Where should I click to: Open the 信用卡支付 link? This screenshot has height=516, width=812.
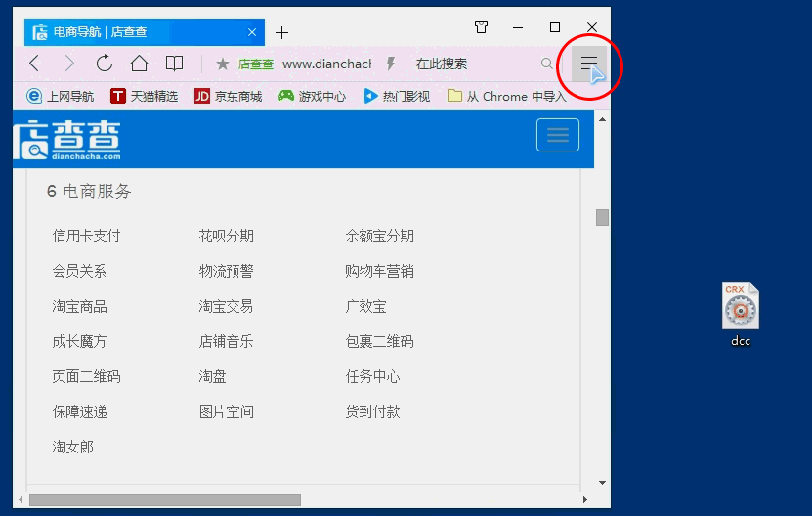point(87,236)
